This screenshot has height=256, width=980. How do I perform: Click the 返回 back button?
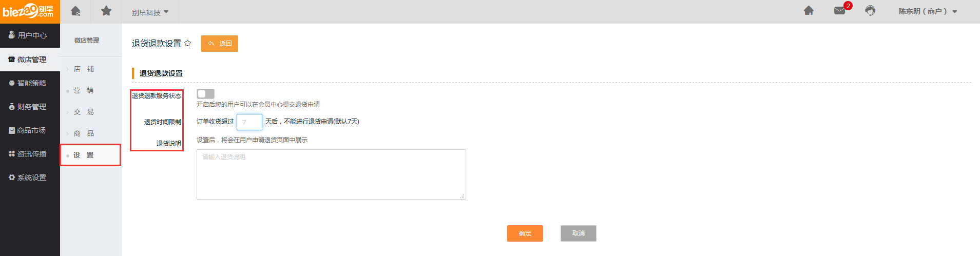click(x=220, y=44)
